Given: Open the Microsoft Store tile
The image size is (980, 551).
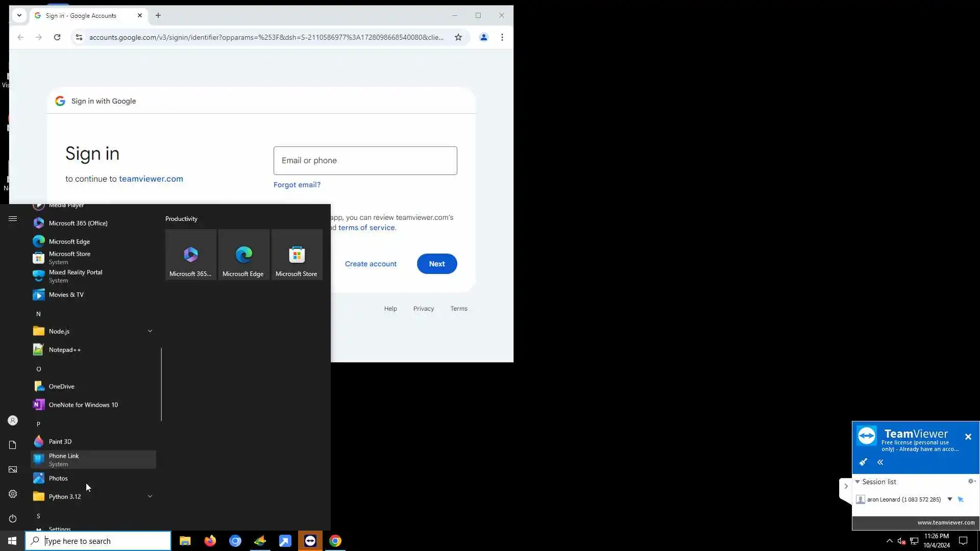Looking at the screenshot, I should 297,255.
